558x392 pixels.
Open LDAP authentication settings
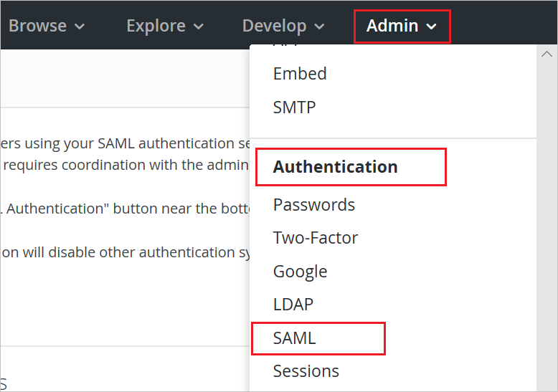click(293, 305)
